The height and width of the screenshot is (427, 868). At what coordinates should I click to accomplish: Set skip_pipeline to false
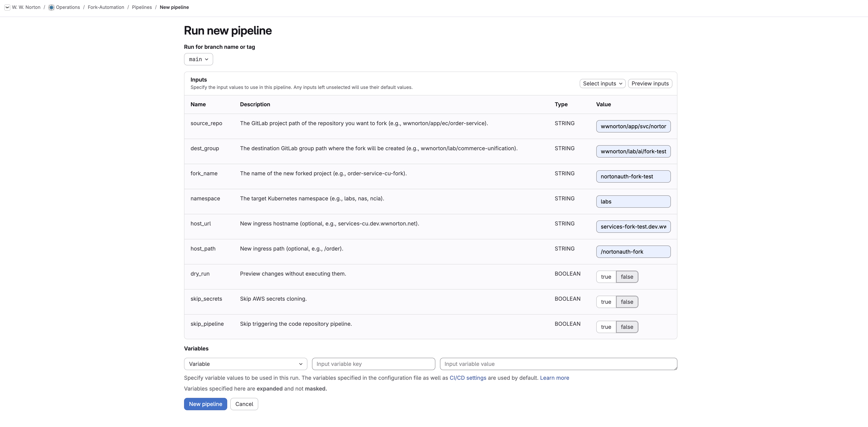point(627,327)
